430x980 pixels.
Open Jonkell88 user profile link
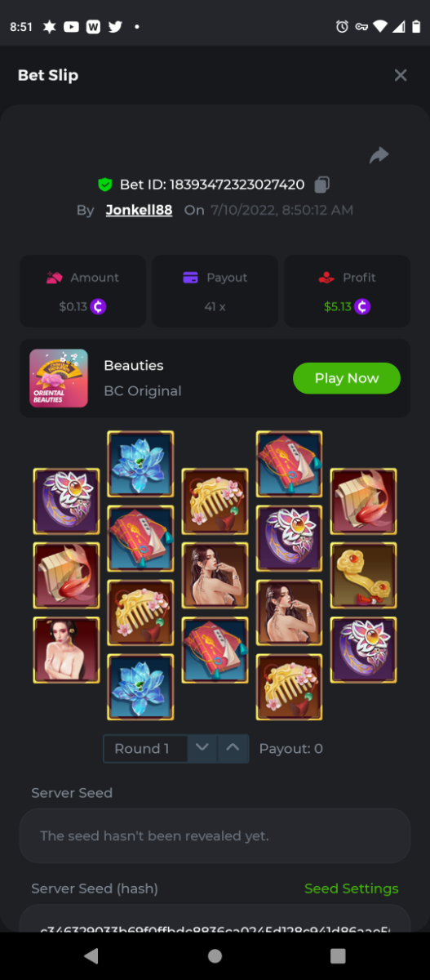139,210
